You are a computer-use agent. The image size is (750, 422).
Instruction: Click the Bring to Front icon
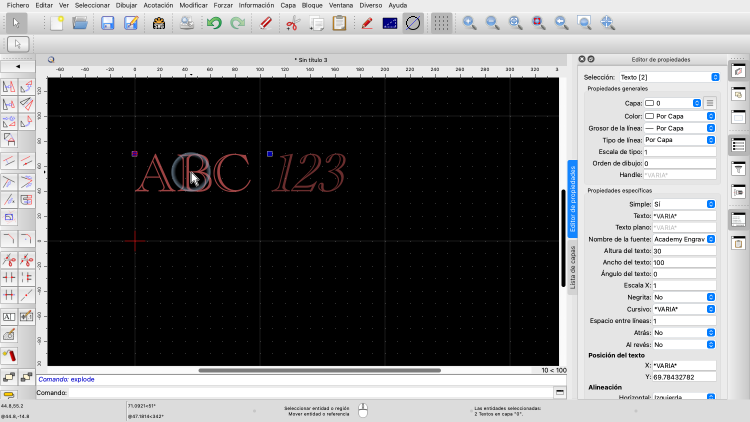click(9, 377)
